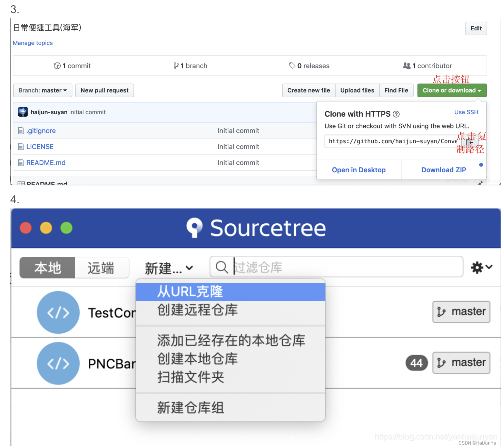
Task: Copy clone URL with clipboard icon
Action: coord(470,142)
